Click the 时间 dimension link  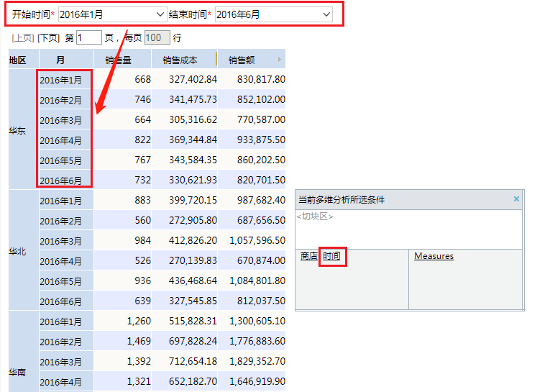point(331,256)
